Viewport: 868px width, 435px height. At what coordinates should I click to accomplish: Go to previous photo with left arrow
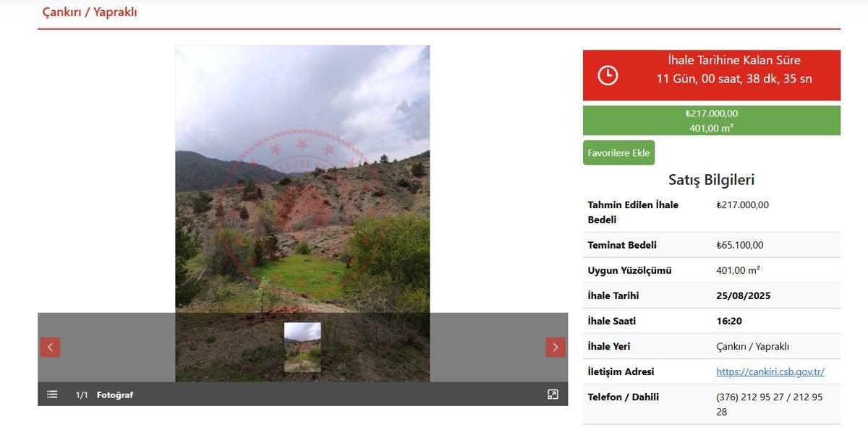pos(50,347)
